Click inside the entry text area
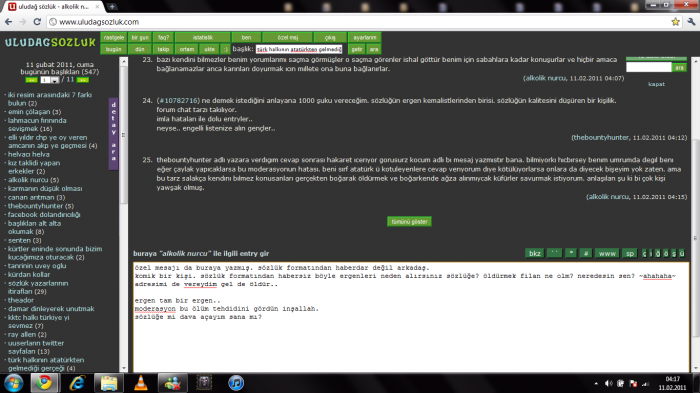This screenshot has height=393, width=700. point(411,317)
